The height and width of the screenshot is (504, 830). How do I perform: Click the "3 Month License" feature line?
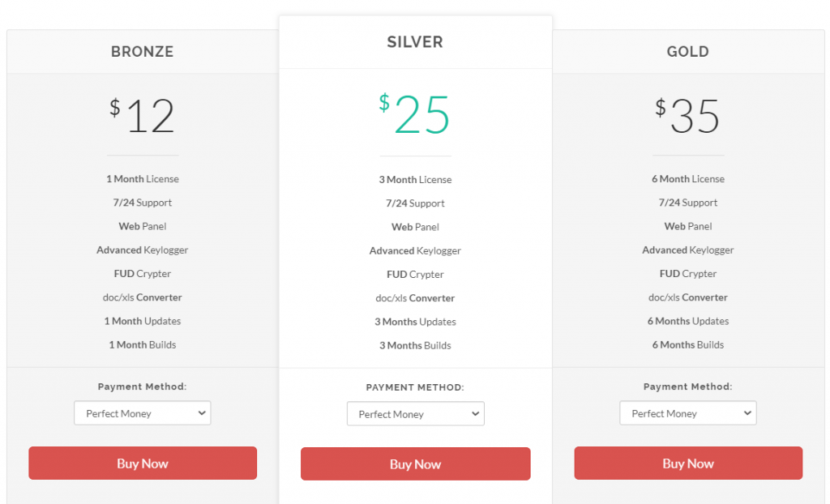[415, 180]
